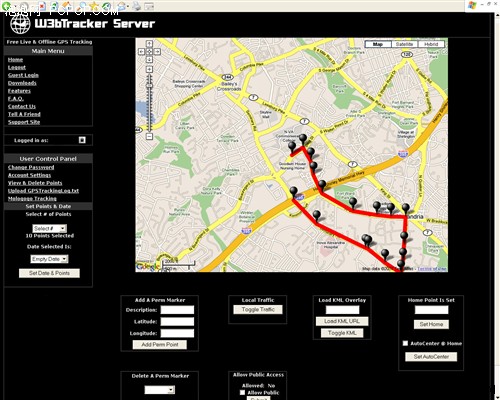Pan the map up with arrow control
500x400 pixels.
pyautogui.click(x=149, y=44)
